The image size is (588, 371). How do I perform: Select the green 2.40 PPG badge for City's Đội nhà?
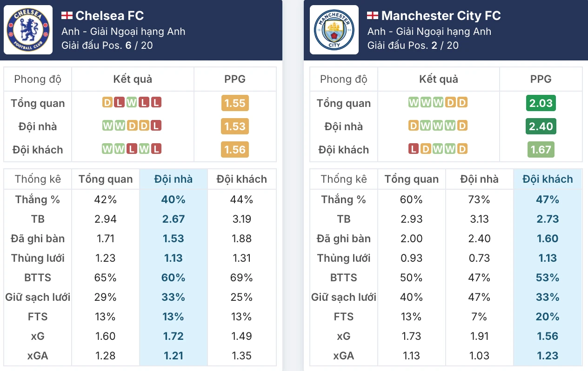tap(541, 126)
